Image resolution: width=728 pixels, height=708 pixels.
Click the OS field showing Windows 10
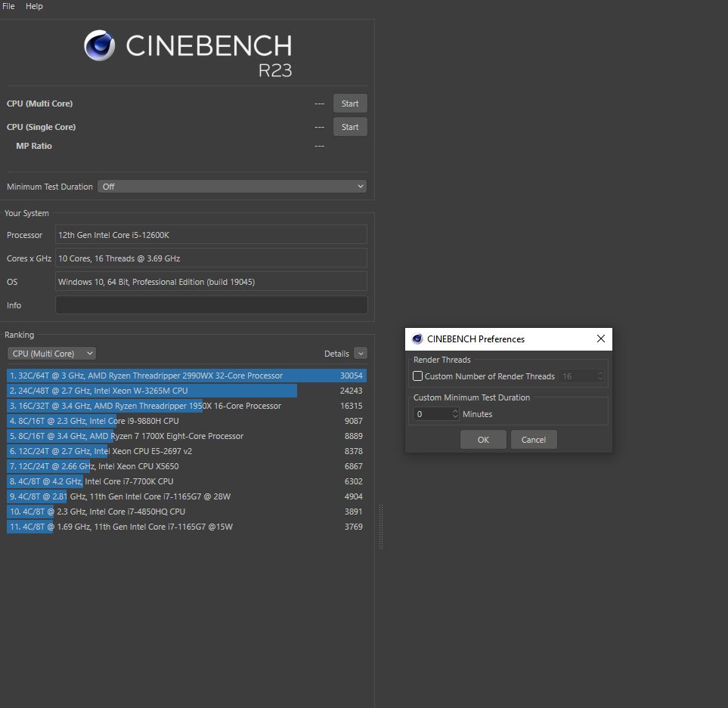[211, 282]
